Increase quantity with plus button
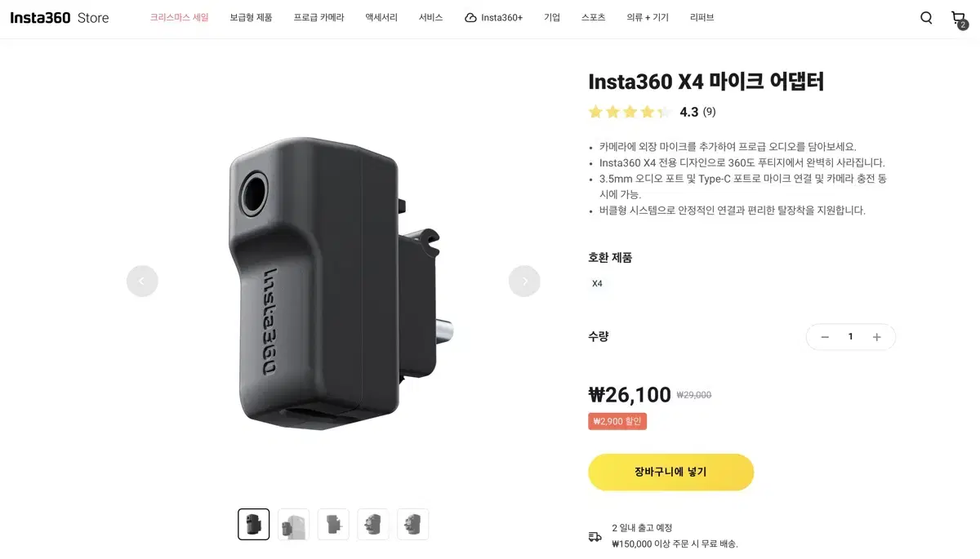This screenshot has height=559, width=980. click(x=876, y=337)
